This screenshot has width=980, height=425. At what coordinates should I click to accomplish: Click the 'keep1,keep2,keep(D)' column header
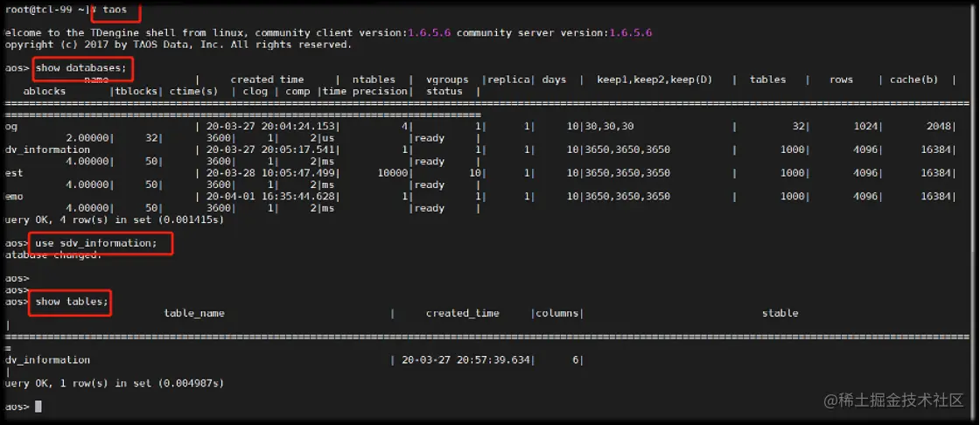(x=654, y=80)
